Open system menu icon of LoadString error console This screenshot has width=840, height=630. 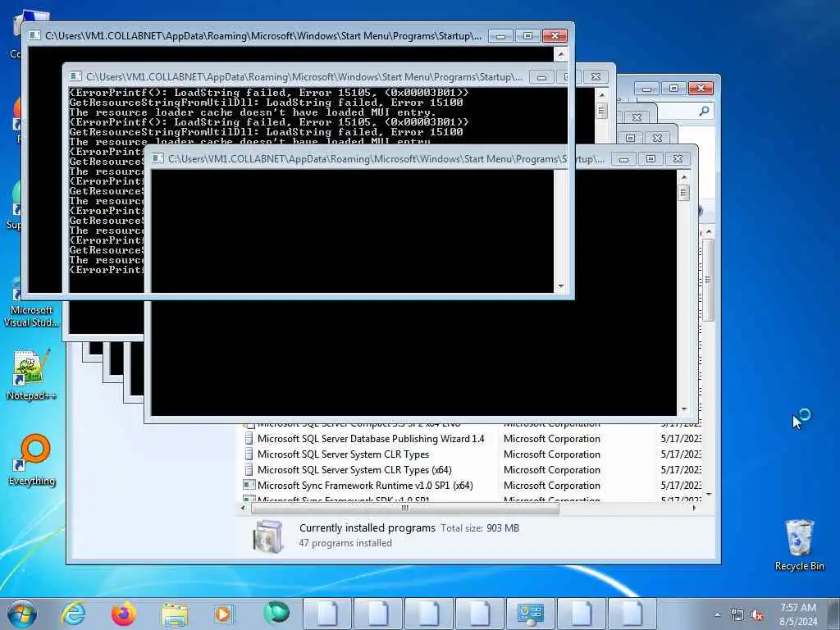pos(75,76)
